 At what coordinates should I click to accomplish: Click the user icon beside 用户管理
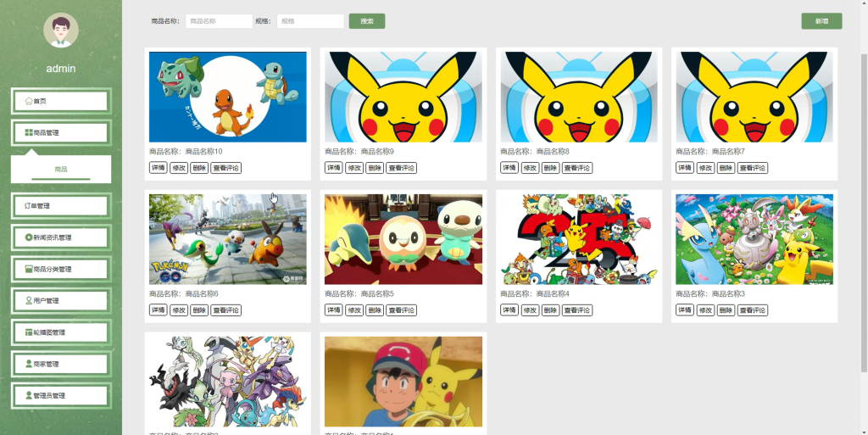click(x=29, y=300)
